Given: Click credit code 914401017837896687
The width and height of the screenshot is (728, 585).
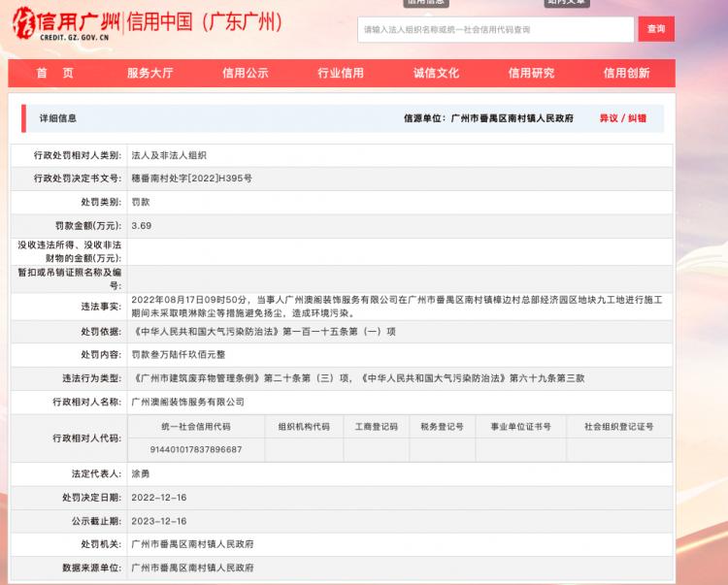Looking at the screenshot, I should (x=196, y=449).
